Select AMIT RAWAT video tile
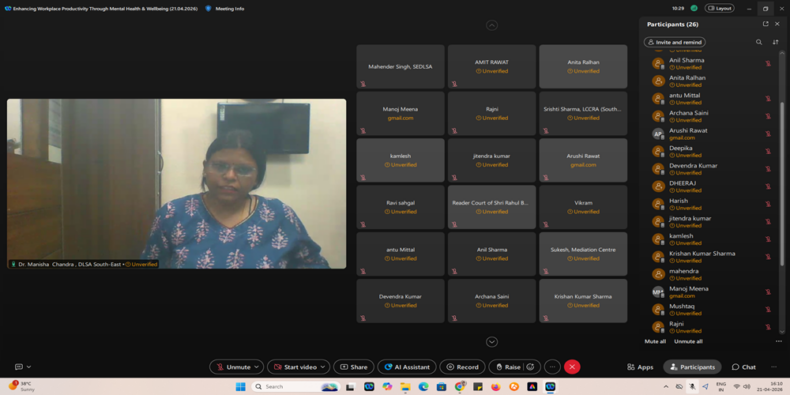Image resolution: width=790 pixels, height=395 pixels. pyautogui.click(x=492, y=67)
